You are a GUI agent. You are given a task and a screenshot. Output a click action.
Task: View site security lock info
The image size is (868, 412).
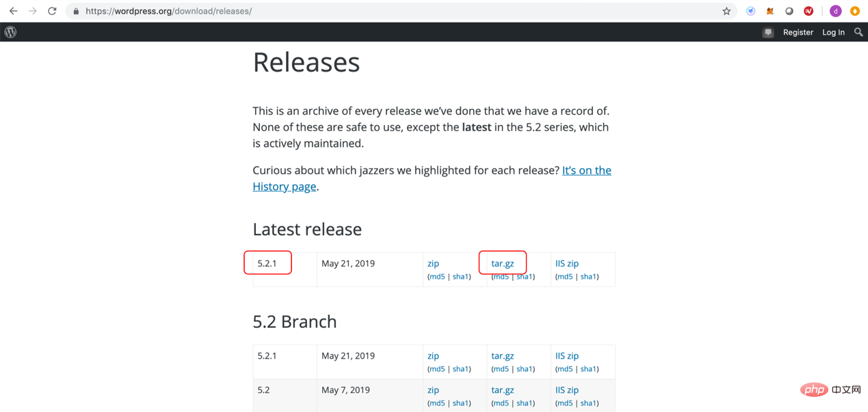point(76,11)
